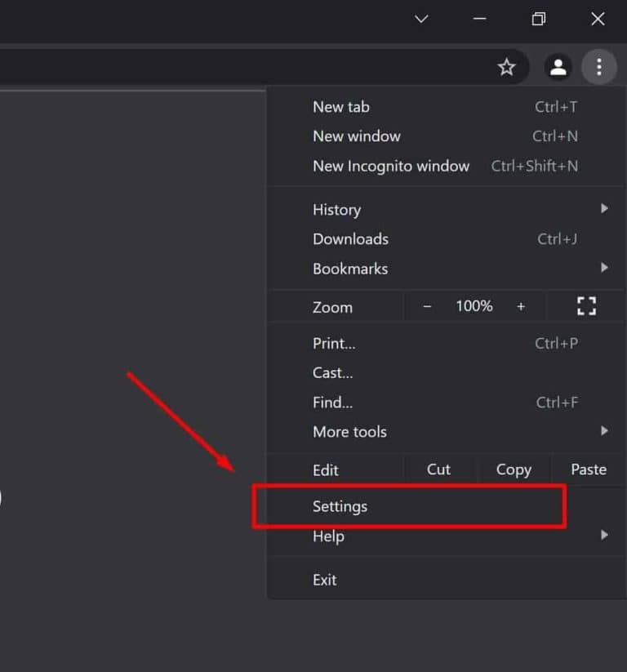Screen dimensions: 627x672
Task: Open the Settings menu entry
Action: coord(340,506)
